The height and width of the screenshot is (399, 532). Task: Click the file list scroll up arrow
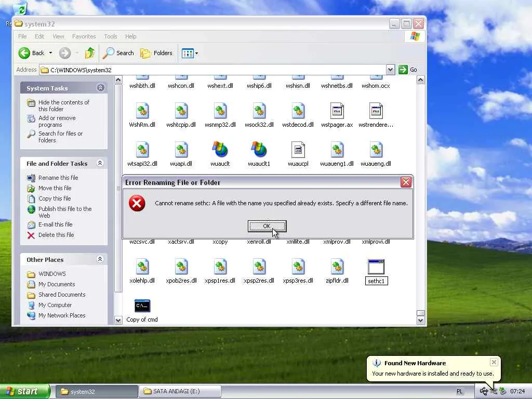(x=420, y=80)
